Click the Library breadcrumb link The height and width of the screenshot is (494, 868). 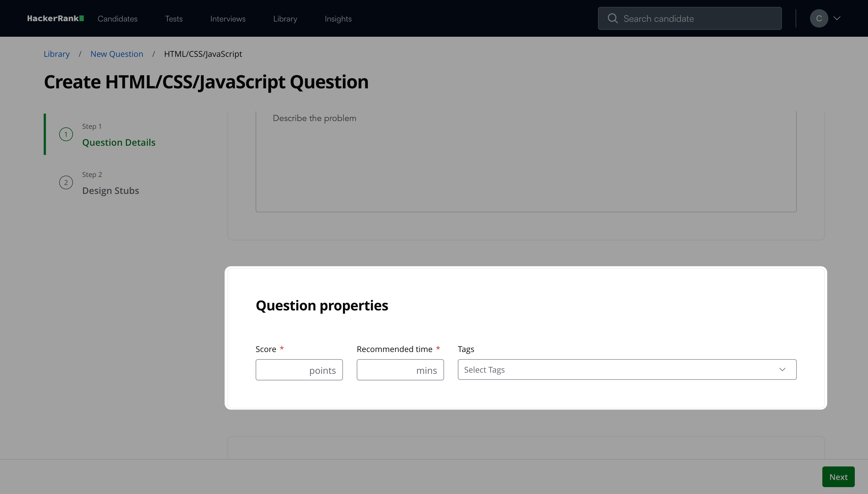coord(56,54)
